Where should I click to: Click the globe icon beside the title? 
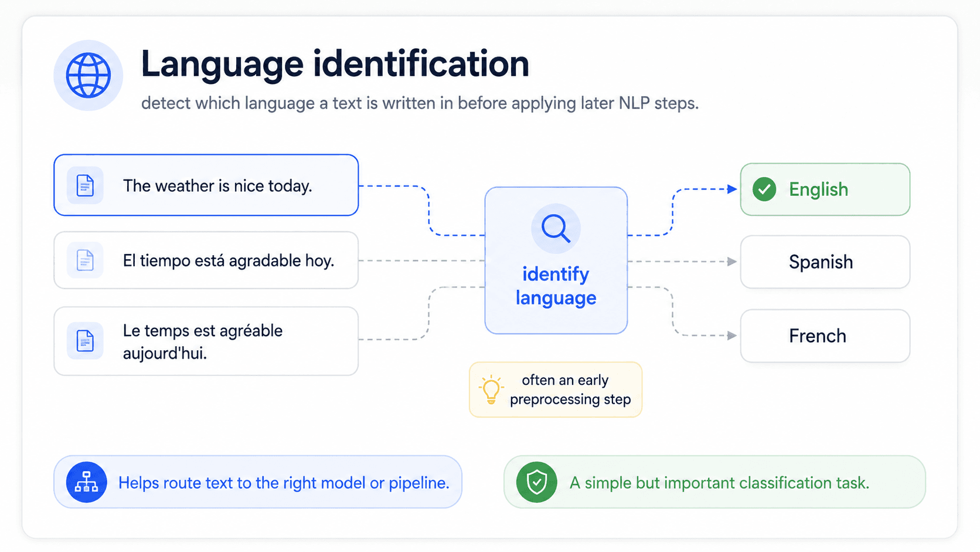(x=88, y=76)
